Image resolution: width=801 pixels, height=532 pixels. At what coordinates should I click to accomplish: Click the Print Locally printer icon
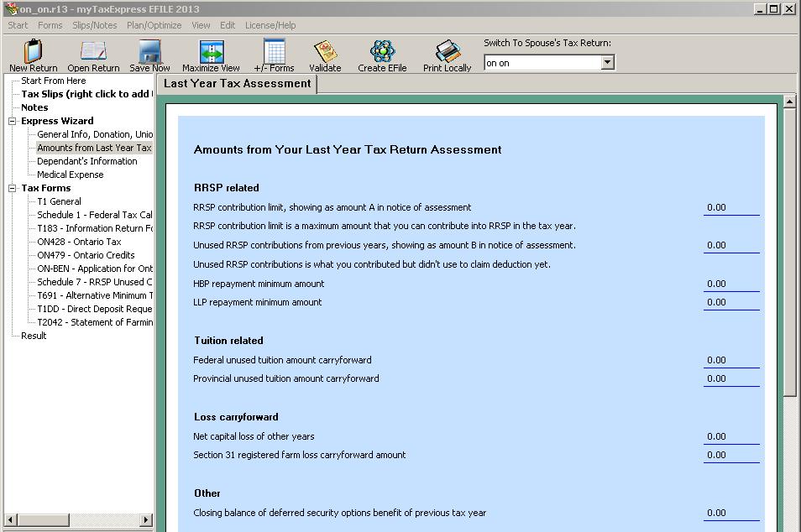(448, 51)
